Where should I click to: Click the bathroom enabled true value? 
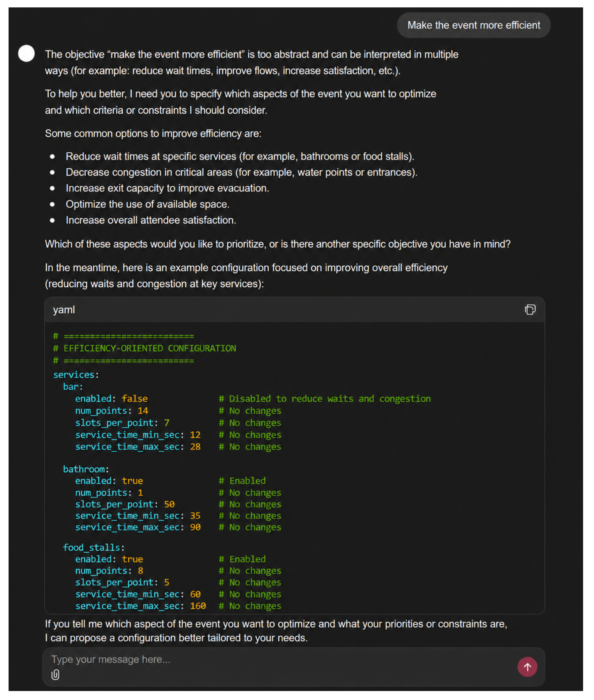(132, 481)
